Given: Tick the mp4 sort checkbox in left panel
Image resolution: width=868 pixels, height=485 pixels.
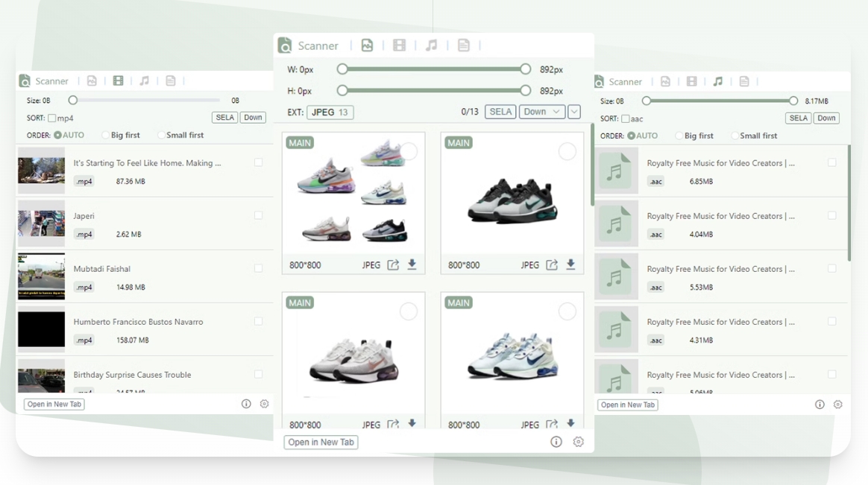Looking at the screenshot, I should (52, 118).
